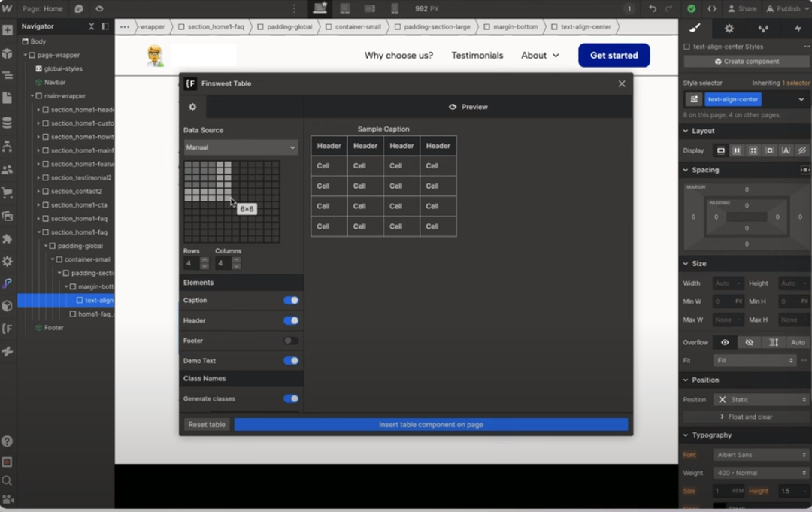Screen dimensions: 812x512
Task: Open the About dropdown in page navbar
Action: [x=540, y=56]
